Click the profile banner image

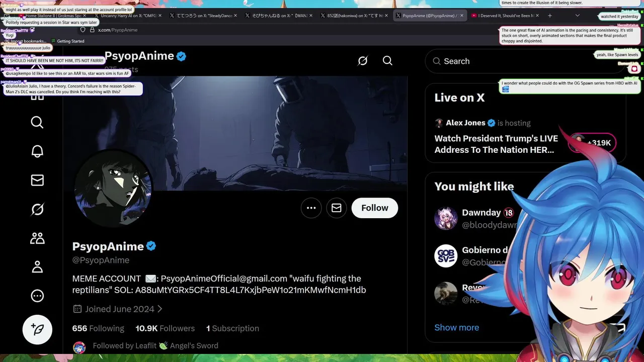[235, 133]
